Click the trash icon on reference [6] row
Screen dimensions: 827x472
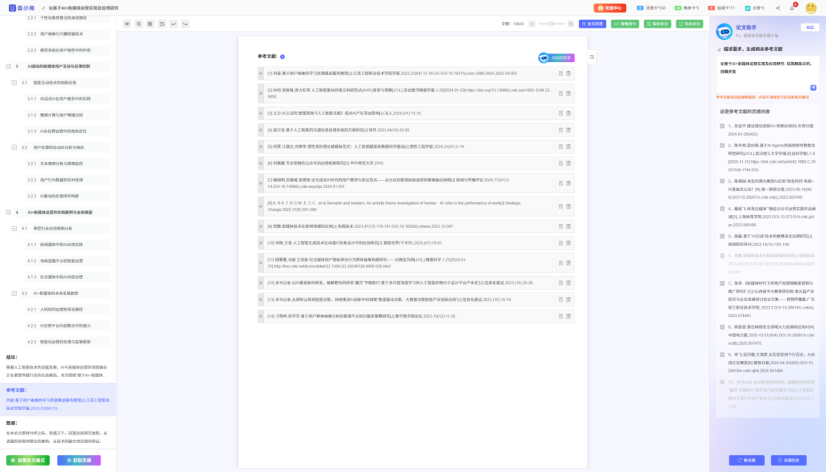[x=569, y=163]
